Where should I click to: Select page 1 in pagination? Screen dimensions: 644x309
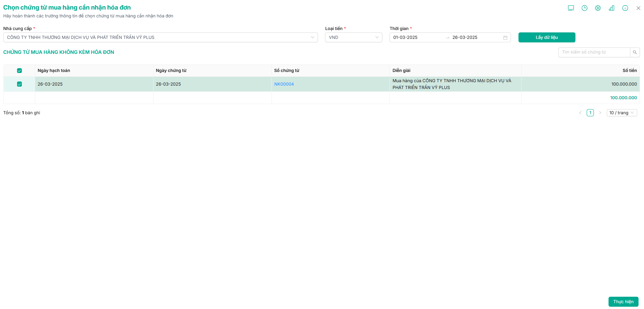tap(590, 113)
